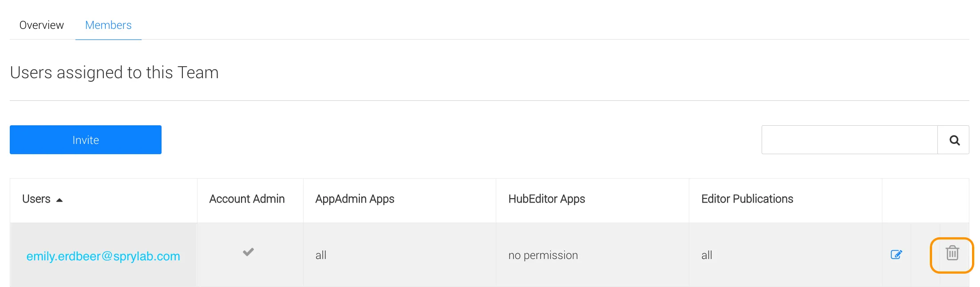Image resolution: width=980 pixels, height=287 pixels.
Task: Edit emily.erdbeer's permissions with pencil icon
Action: (896, 255)
